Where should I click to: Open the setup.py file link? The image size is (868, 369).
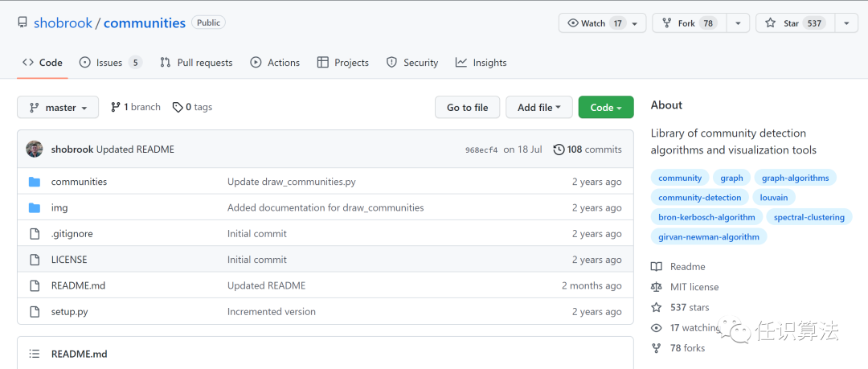70,312
